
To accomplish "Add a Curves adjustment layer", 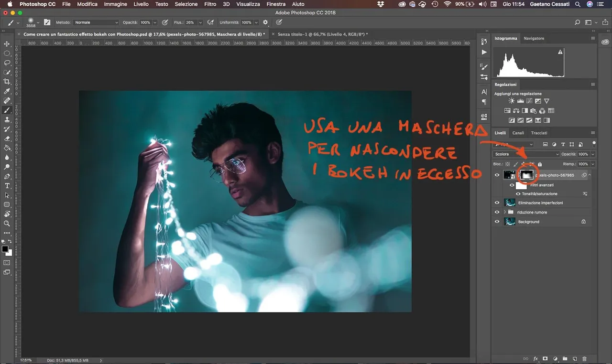I will point(529,101).
